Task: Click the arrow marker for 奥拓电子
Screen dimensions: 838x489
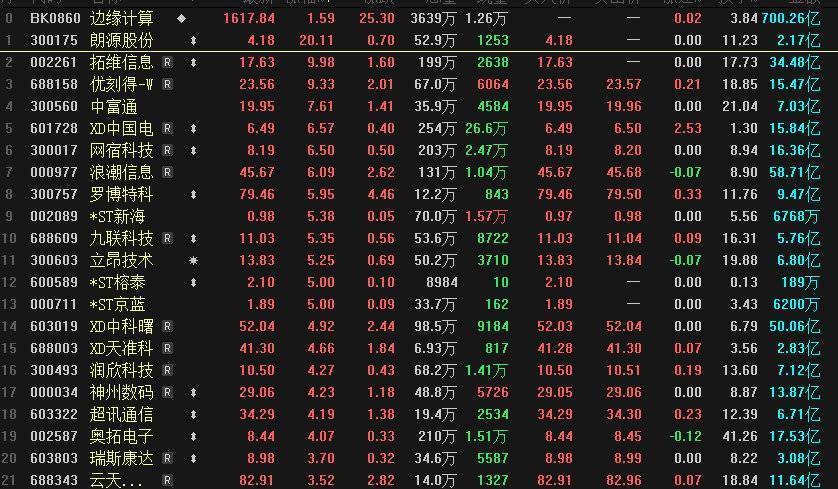Action: pyautogui.click(x=193, y=436)
